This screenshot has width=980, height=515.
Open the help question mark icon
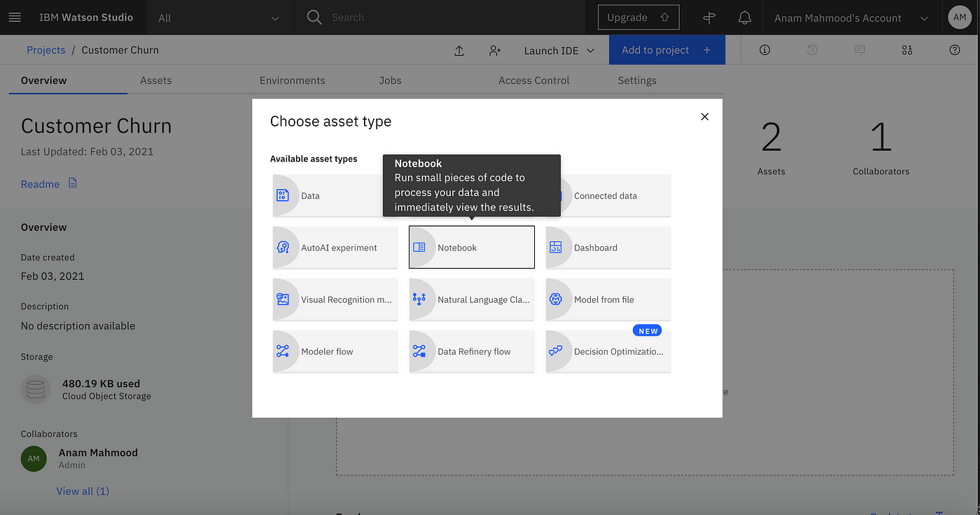[x=955, y=50]
